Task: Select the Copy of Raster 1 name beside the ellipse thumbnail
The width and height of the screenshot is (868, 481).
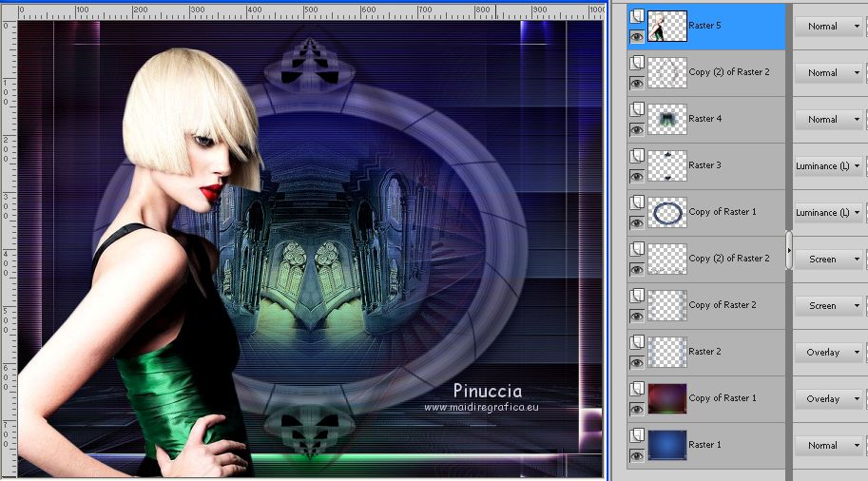Action: [723, 212]
